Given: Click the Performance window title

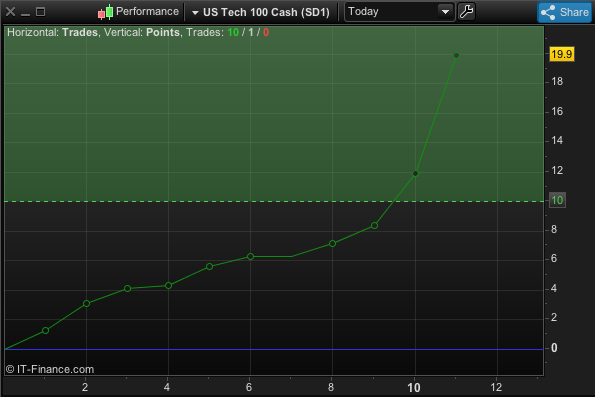Looking at the screenshot, I should tap(147, 11).
